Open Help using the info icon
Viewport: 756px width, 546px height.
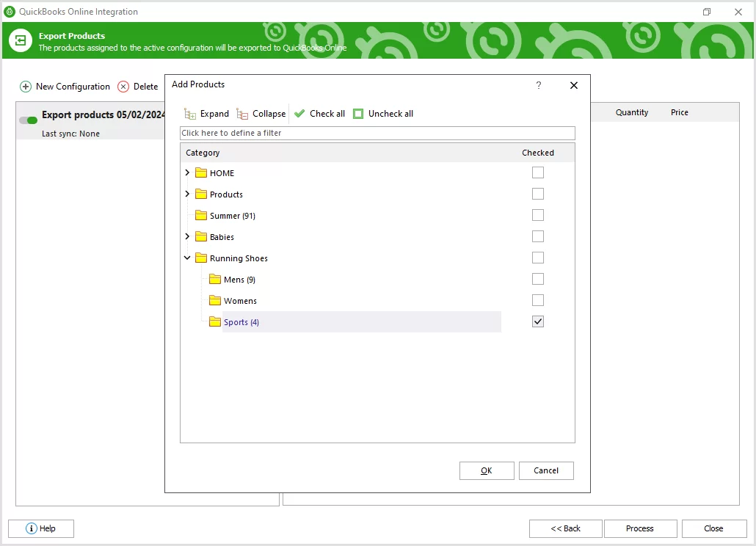coord(31,528)
